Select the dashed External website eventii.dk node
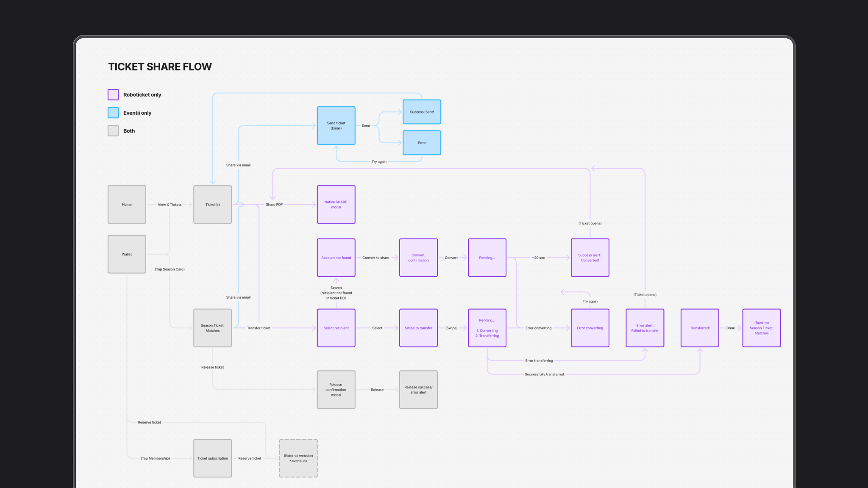Image resolution: width=868 pixels, height=488 pixels. pos(298,458)
